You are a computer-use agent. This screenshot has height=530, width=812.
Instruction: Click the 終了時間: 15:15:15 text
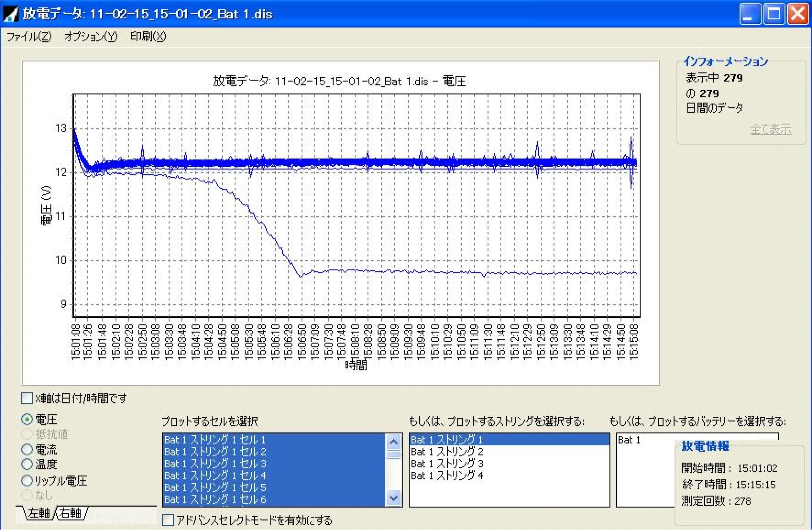point(729,485)
